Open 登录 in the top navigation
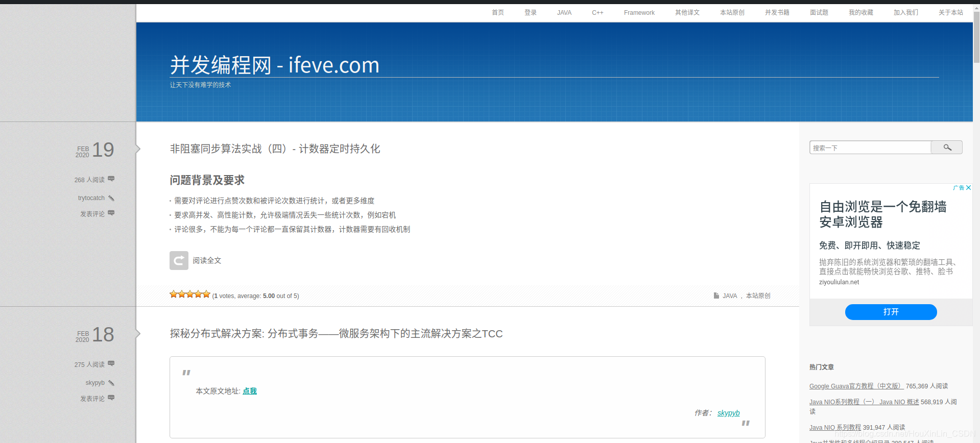This screenshot has width=980, height=443. click(531, 13)
